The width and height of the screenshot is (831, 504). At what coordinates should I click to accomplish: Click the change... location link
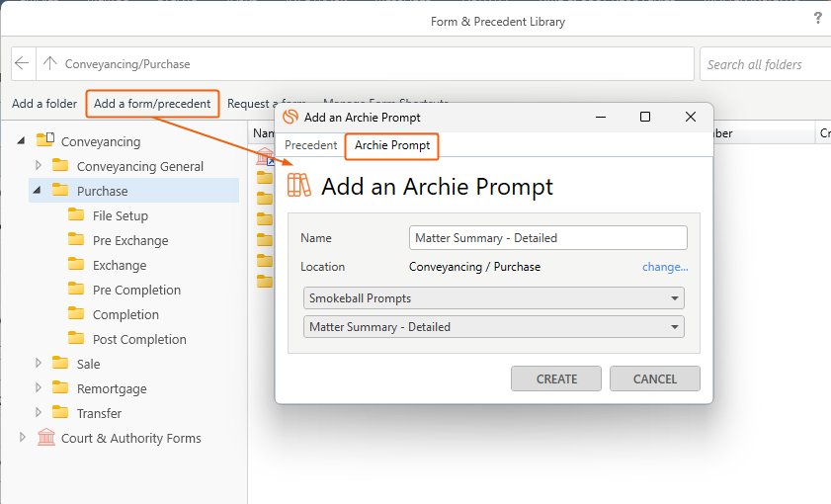665,267
